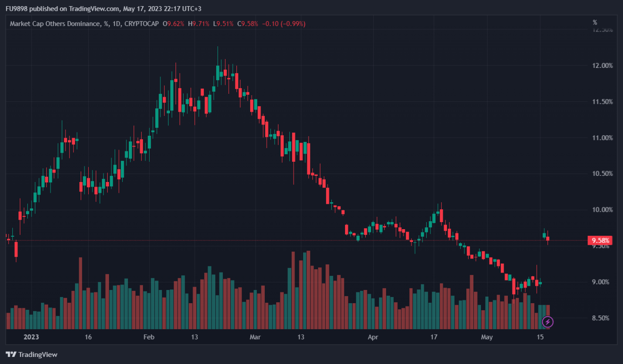Click the 10.00% price axis label

pyautogui.click(x=603, y=210)
